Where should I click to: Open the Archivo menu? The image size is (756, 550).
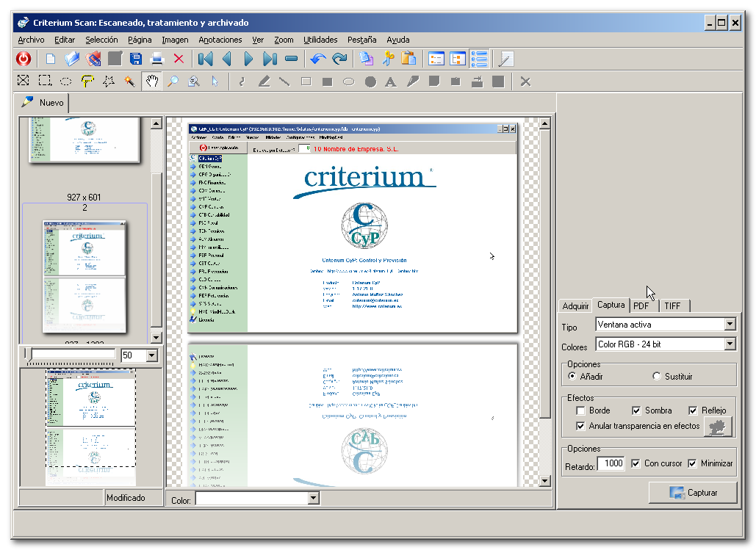pyautogui.click(x=31, y=40)
